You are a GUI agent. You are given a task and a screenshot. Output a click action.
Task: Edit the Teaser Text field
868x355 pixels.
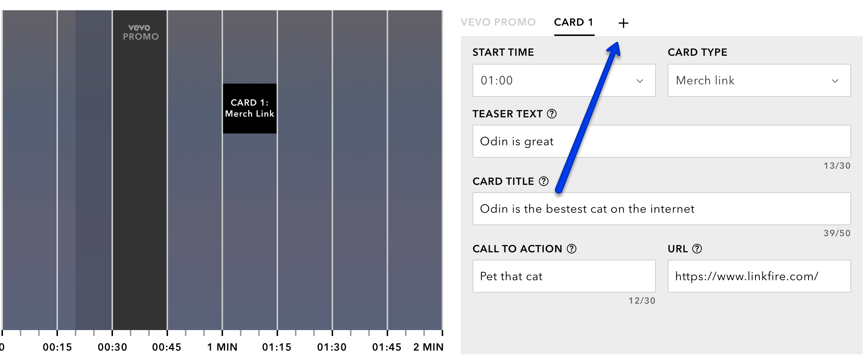661,141
